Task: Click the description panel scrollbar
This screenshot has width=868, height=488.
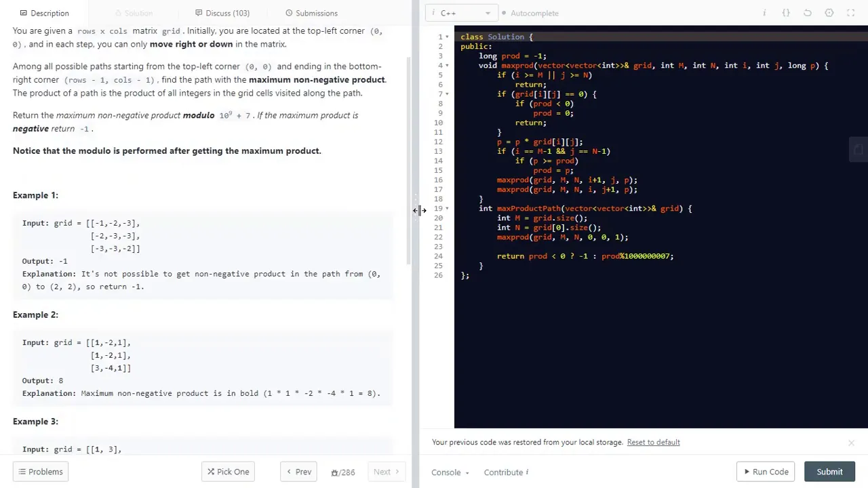Action: point(409,159)
